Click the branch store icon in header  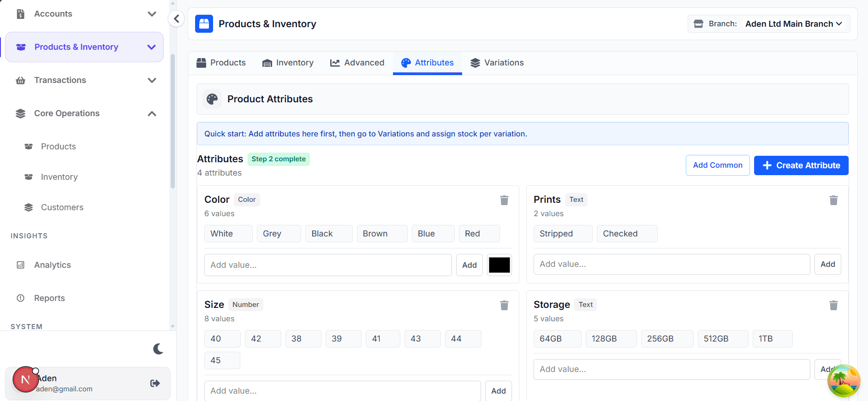(699, 24)
